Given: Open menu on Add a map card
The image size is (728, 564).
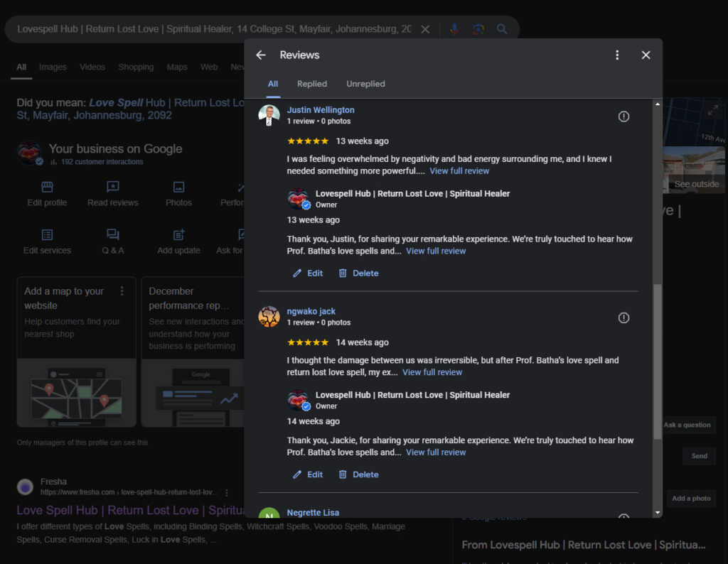Looking at the screenshot, I should 122,291.
